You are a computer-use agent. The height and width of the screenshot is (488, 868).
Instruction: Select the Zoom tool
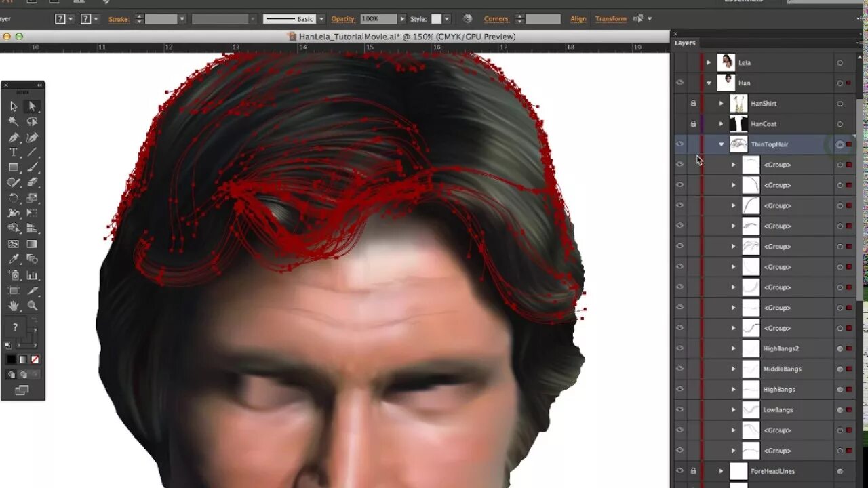point(32,306)
